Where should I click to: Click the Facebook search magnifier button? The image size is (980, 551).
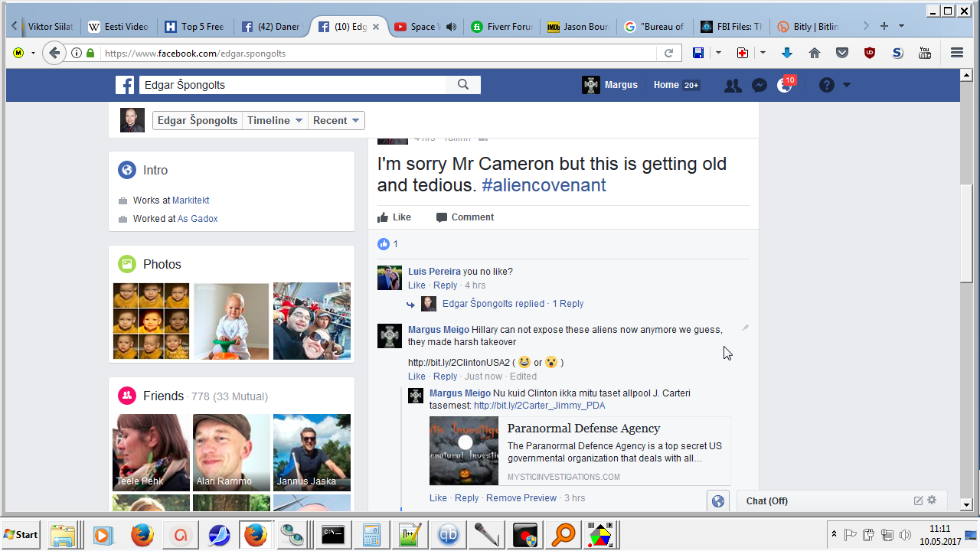click(x=463, y=85)
